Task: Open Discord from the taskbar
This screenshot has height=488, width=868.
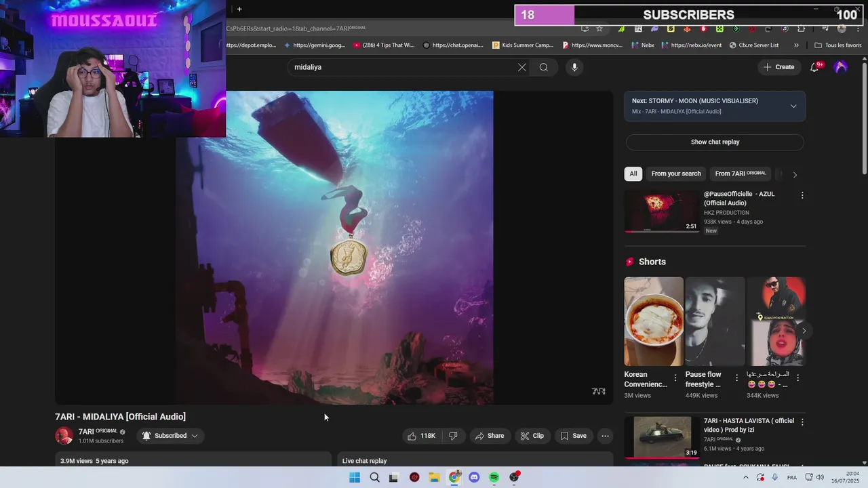Action: coord(474,477)
